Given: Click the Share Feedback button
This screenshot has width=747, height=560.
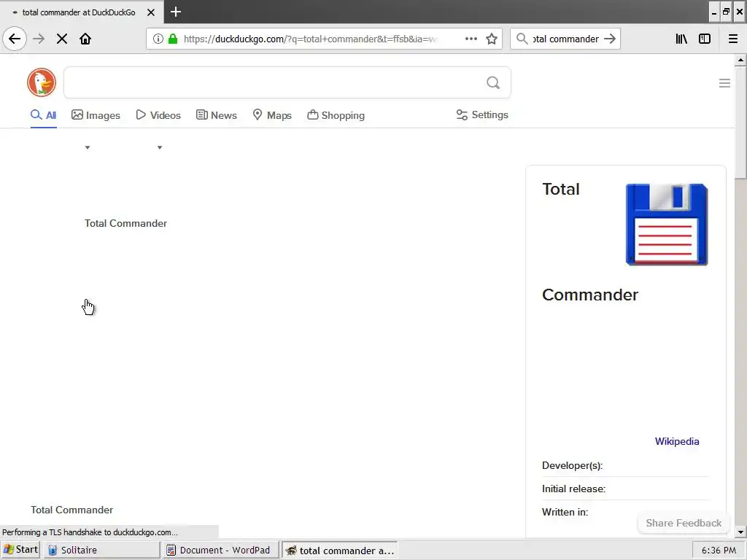Looking at the screenshot, I should [684, 523].
